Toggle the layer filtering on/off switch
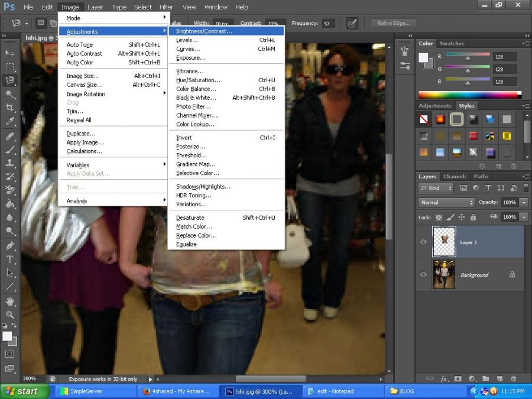532x399 pixels. 526,188
